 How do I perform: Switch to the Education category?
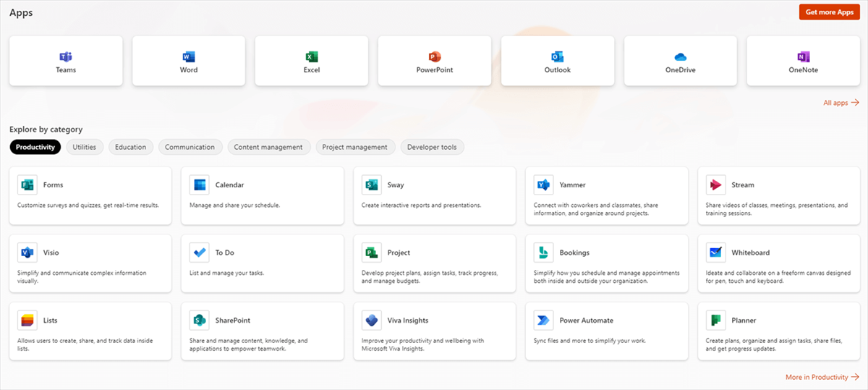pos(131,147)
